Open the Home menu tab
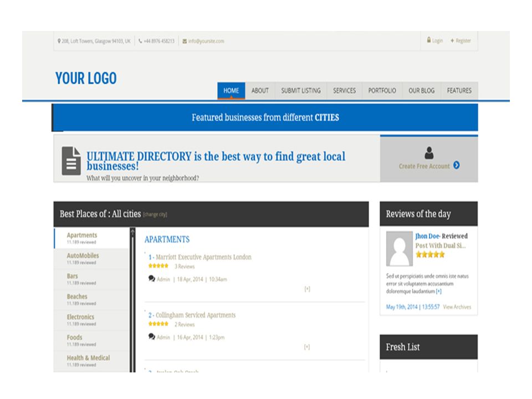 click(231, 90)
